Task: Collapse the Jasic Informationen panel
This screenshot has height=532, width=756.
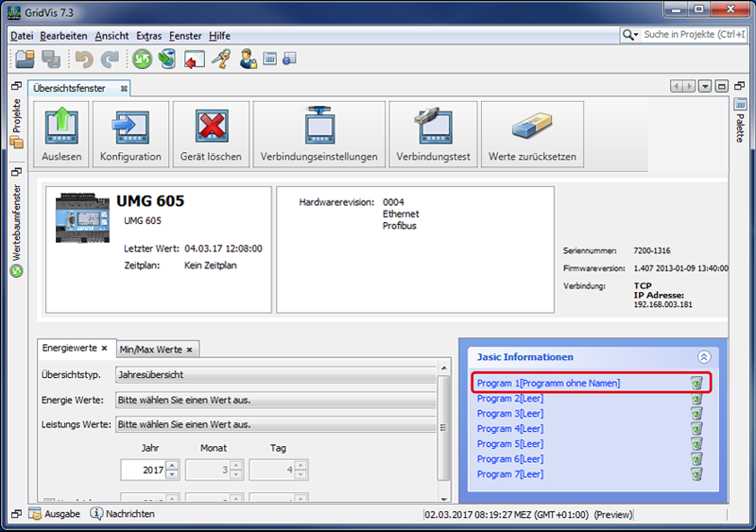Action: point(704,357)
